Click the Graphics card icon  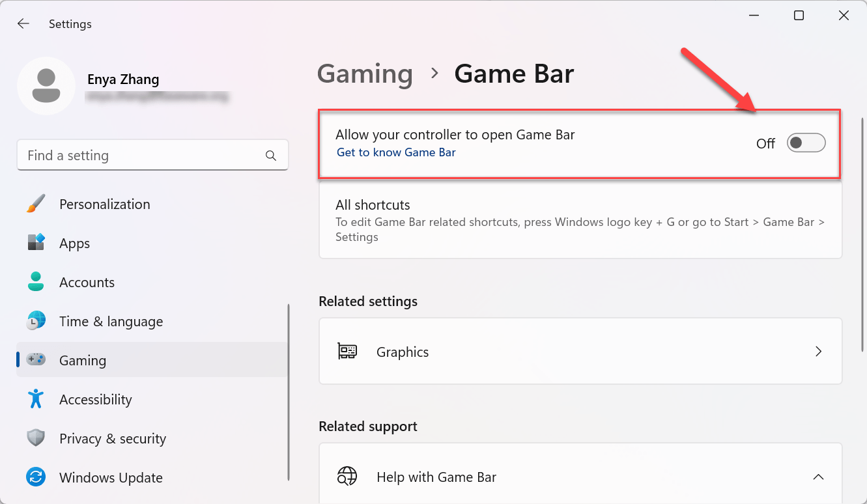[347, 352]
